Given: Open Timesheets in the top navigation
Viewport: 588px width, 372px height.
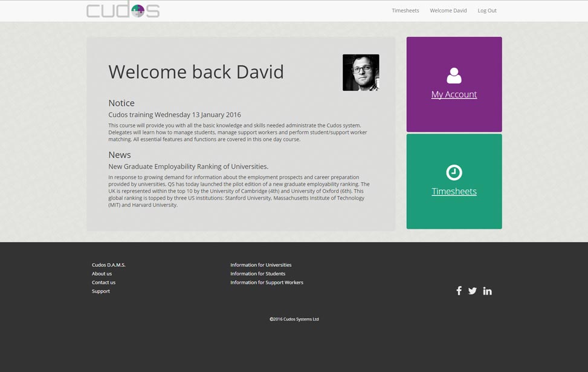Looking at the screenshot, I should pyautogui.click(x=405, y=10).
